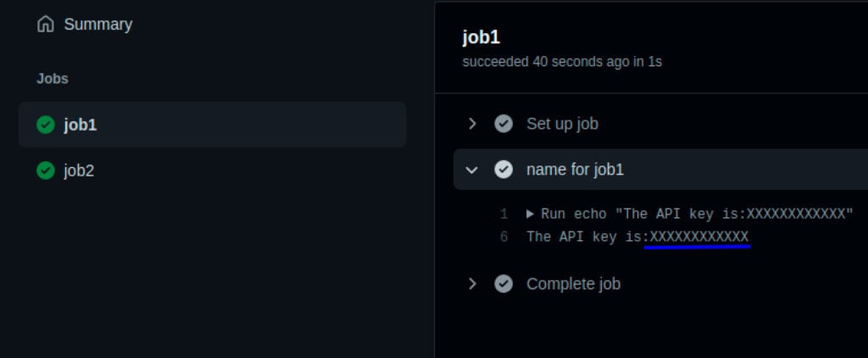Click the Summary home icon

pyautogui.click(x=46, y=25)
